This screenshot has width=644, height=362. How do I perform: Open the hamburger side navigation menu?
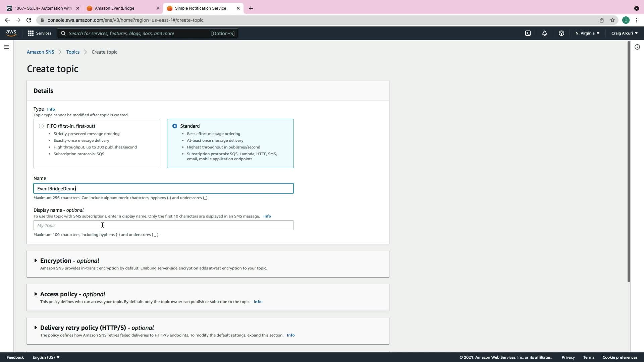(6, 47)
